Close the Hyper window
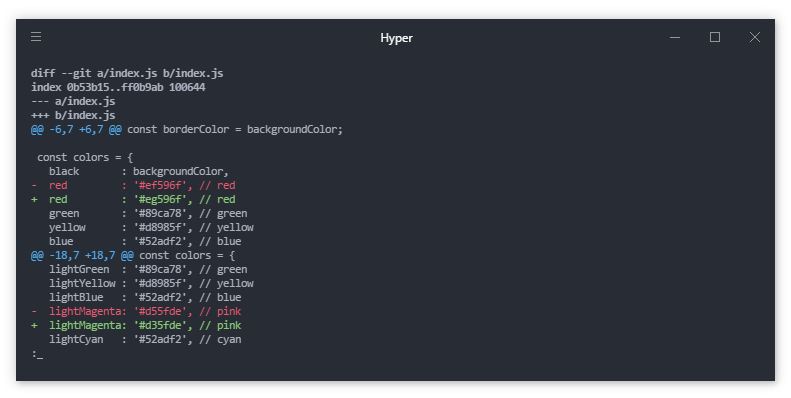791x398 pixels. 755,37
